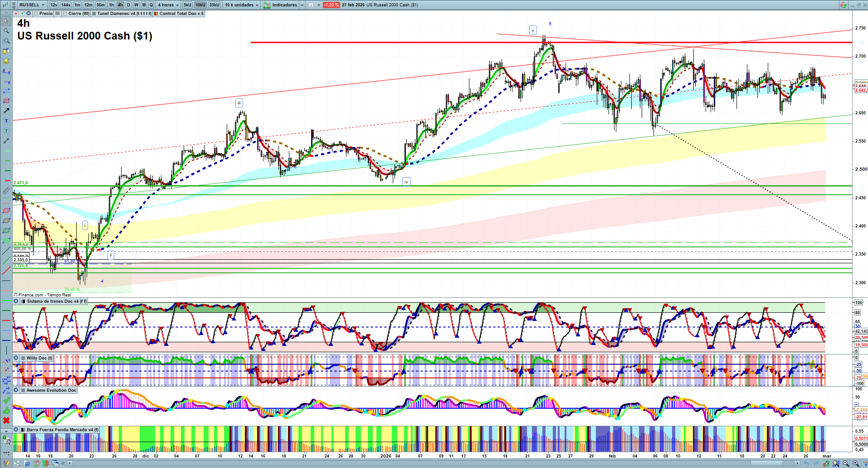Toggle the Cierre (W) checkbox

[65, 14]
